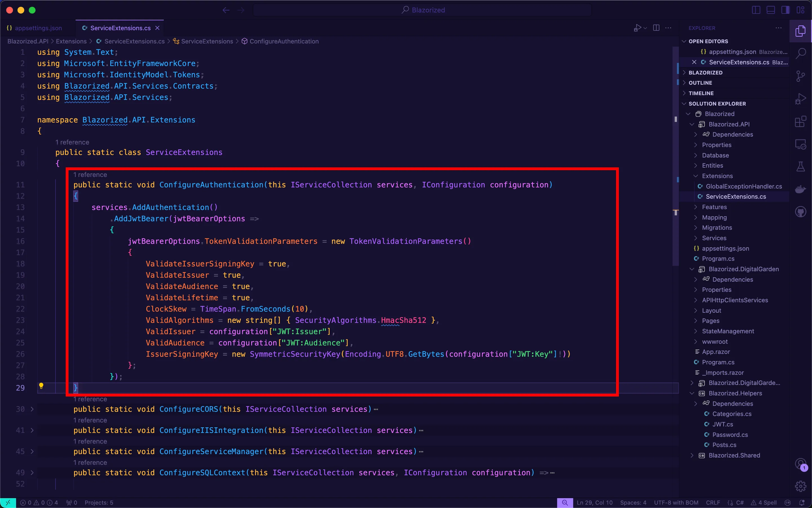Open Explorer Views and More Actions menu
Image resolution: width=812 pixels, height=508 pixels.
(x=778, y=28)
